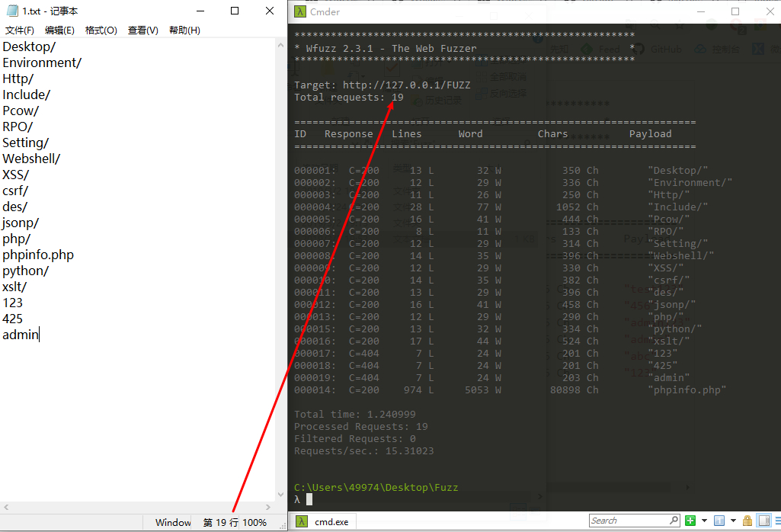Click the Notepad vertical scrollbar down arrow
The height and width of the screenshot is (532, 781).
pyautogui.click(x=280, y=495)
